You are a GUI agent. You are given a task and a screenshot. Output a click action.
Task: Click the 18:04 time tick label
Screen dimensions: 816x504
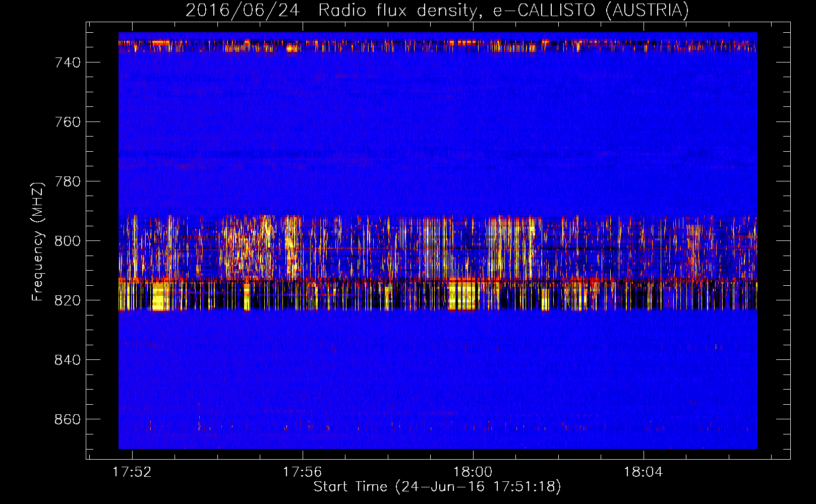tap(643, 472)
